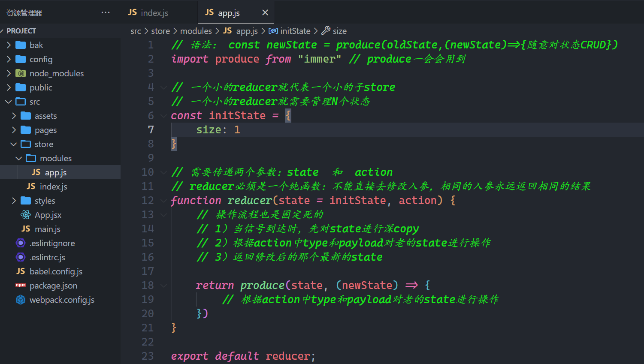
Task: Click the config folder icon
Action: click(x=21, y=59)
